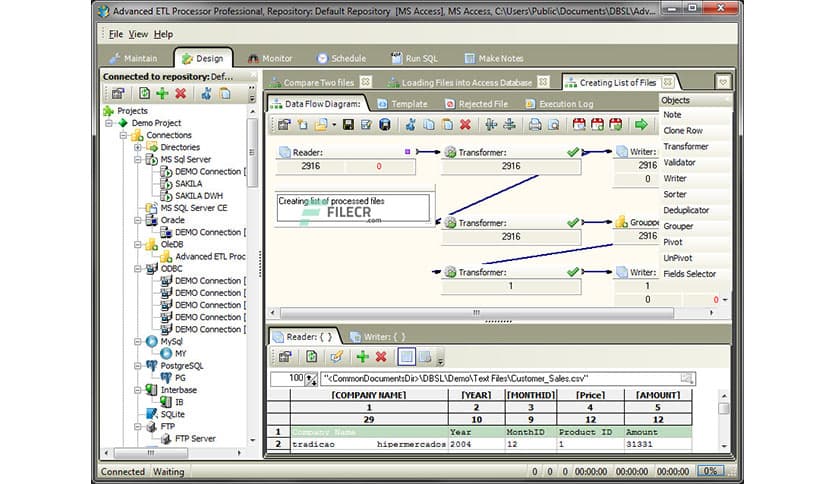Click the 100 rows stepper arrows

(x=311, y=379)
